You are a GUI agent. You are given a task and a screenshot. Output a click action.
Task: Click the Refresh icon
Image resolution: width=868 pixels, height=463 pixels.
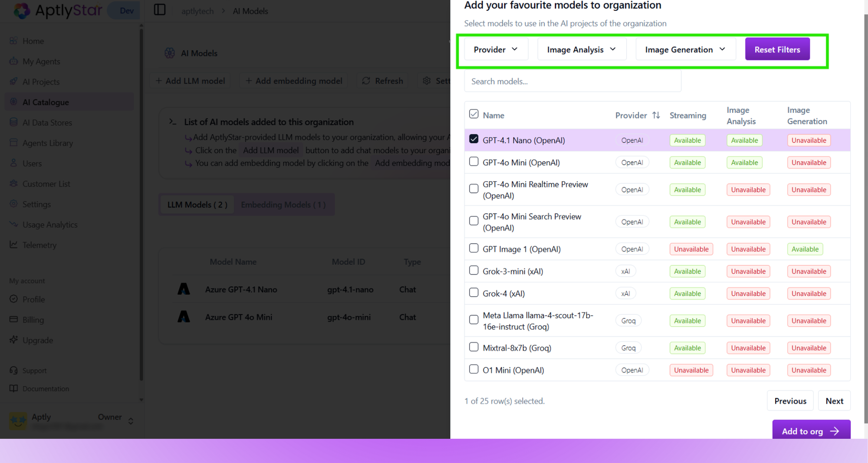tap(366, 81)
